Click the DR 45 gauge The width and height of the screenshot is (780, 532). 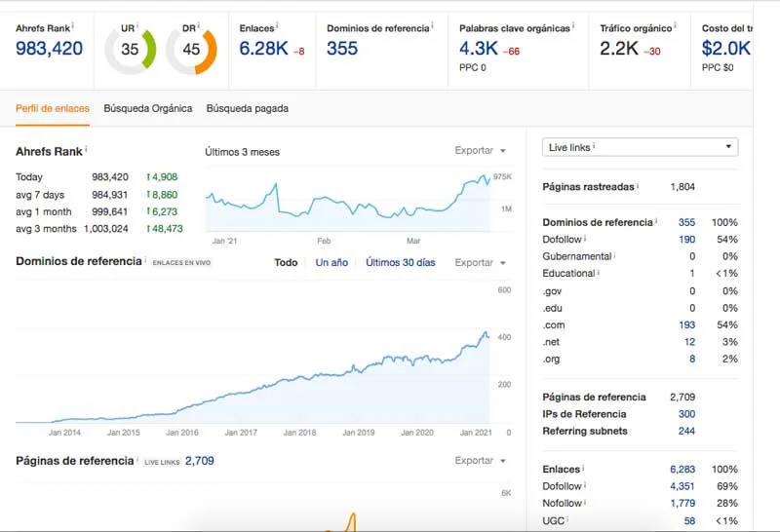(x=191, y=50)
